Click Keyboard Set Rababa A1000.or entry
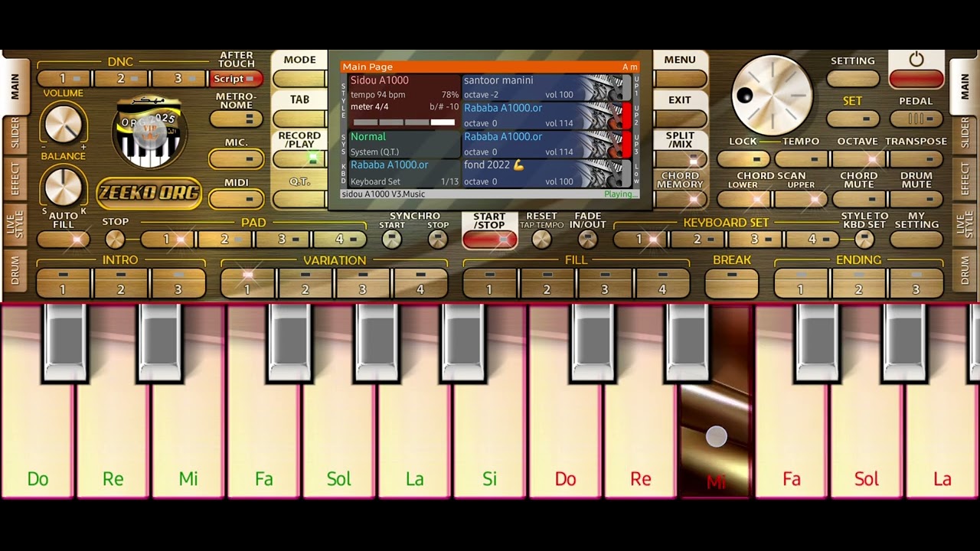This screenshot has height=551, width=980. 403,173
